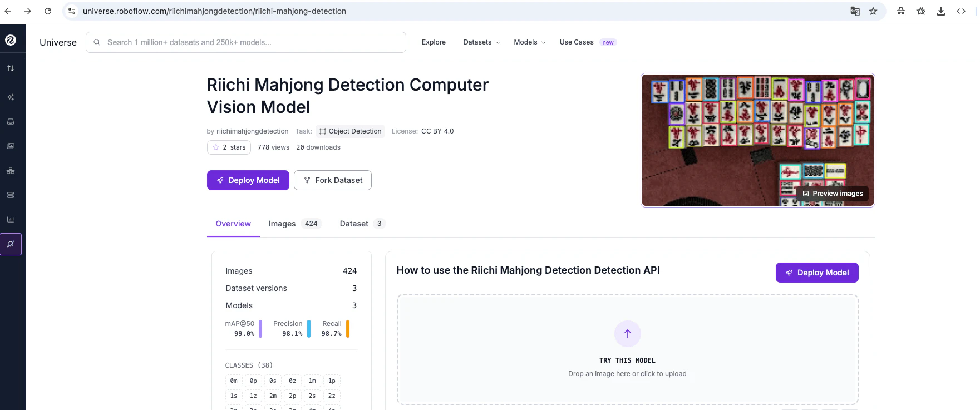Image resolution: width=980 pixels, height=410 pixels.
Task: Select the 0s class chip
Action: click(273, 381)
